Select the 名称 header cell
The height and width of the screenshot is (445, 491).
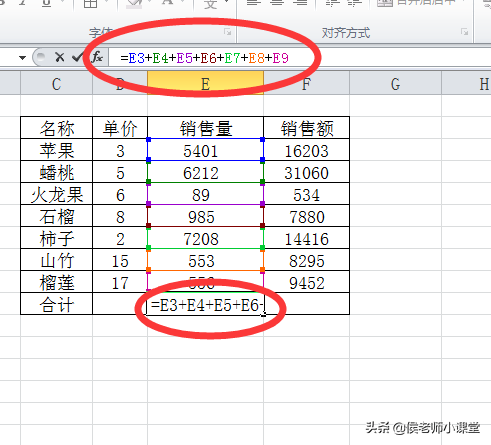(x=56, y=128)
